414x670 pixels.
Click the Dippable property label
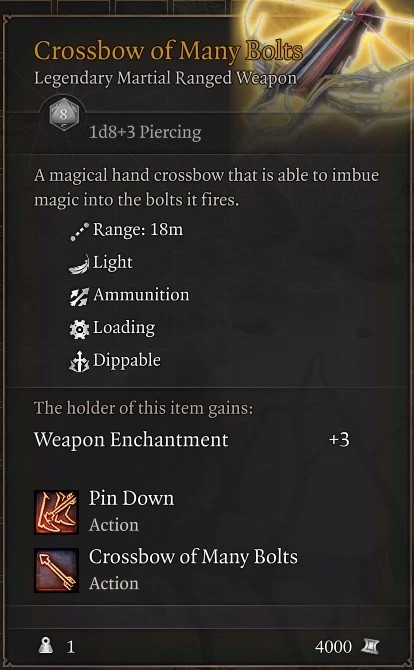click(x=127, y=361)
